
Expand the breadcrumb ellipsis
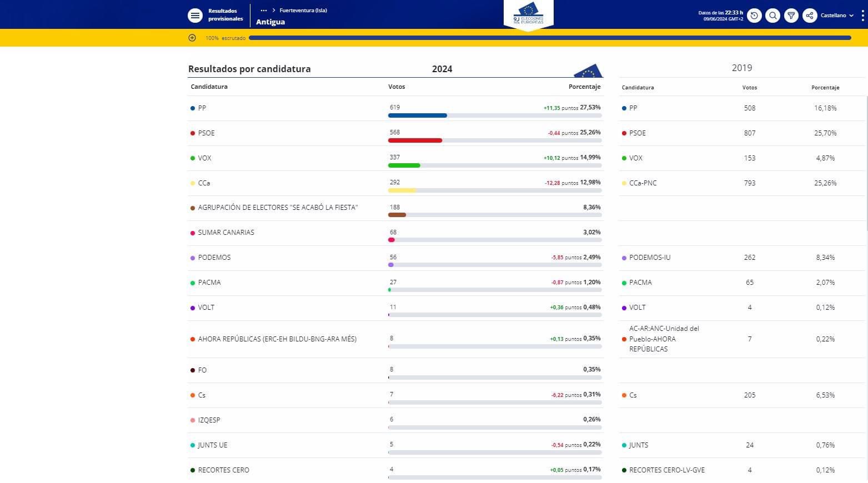[x=264, y=11]
